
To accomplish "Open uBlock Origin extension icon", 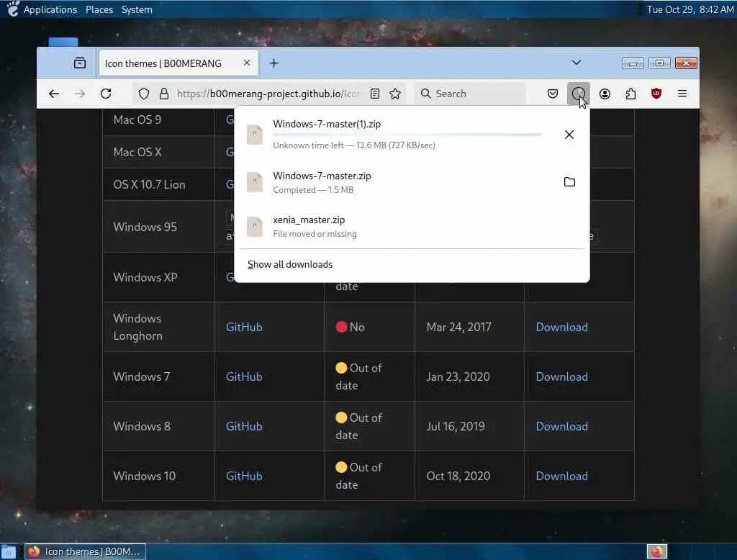I will pyautogui.click(x=656, y=94).
